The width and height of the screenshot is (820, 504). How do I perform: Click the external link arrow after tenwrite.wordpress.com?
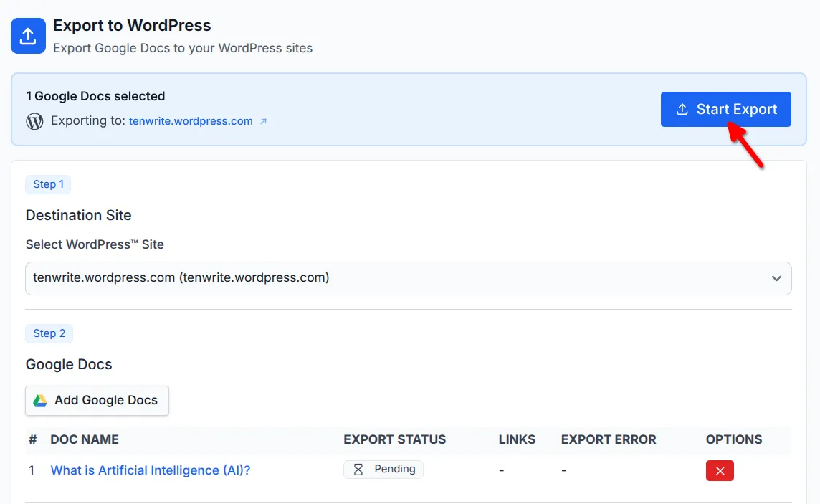pyautogui.click(x=263, y=120)
